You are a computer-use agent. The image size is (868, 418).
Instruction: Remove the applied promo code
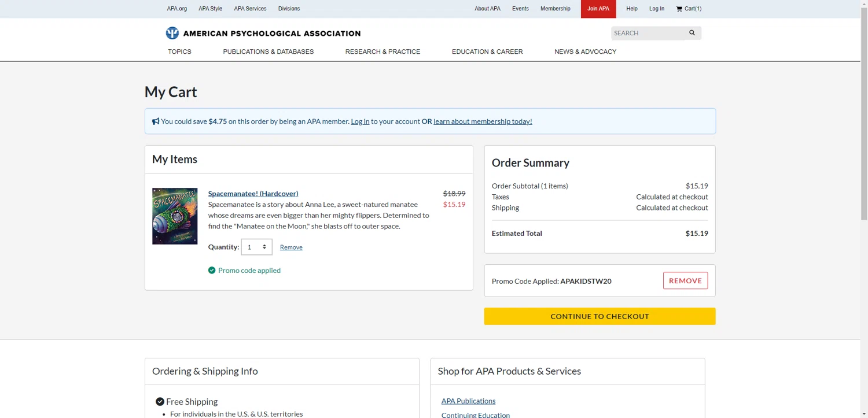pyautogui.click(x=685, y=280)
